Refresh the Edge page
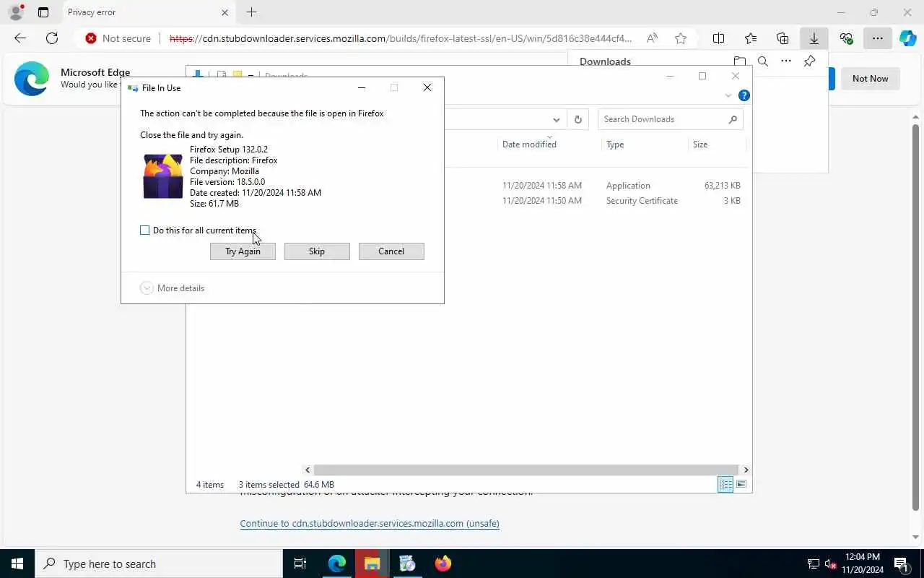The width and height of the screenshot is (924, 578). click(x=52, y=38)
